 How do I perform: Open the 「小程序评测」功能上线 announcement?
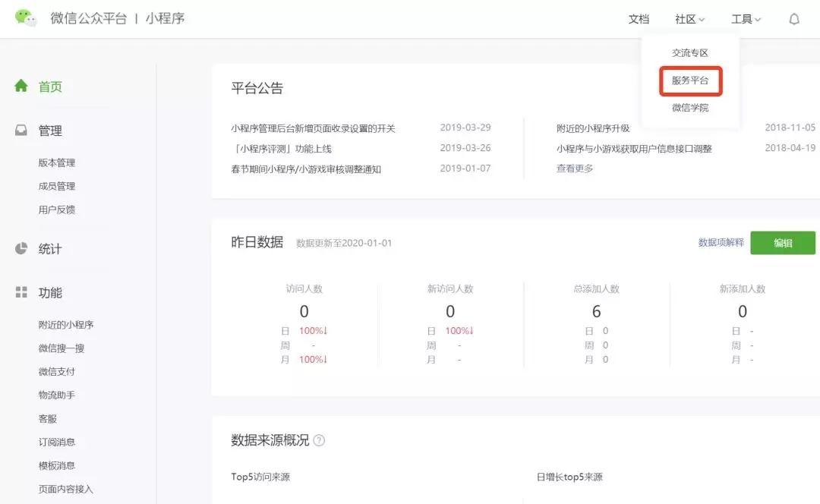pyautogui.click(x=282, y=149)
